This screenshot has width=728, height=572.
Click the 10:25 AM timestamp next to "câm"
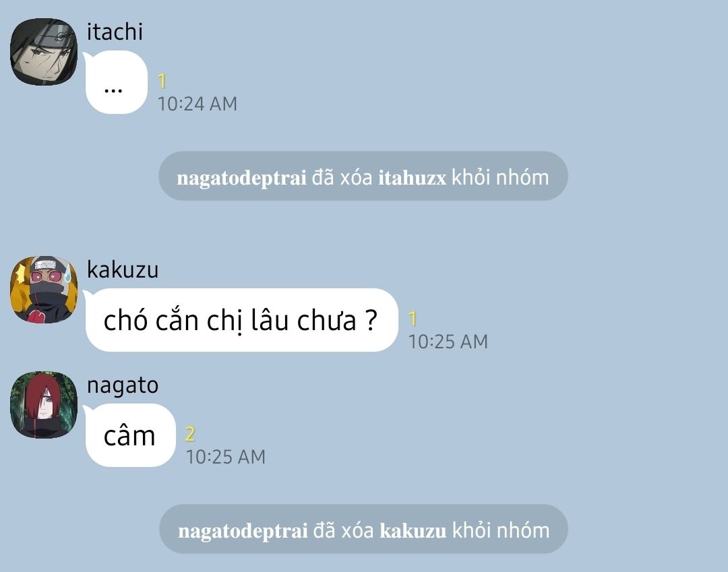226,457
